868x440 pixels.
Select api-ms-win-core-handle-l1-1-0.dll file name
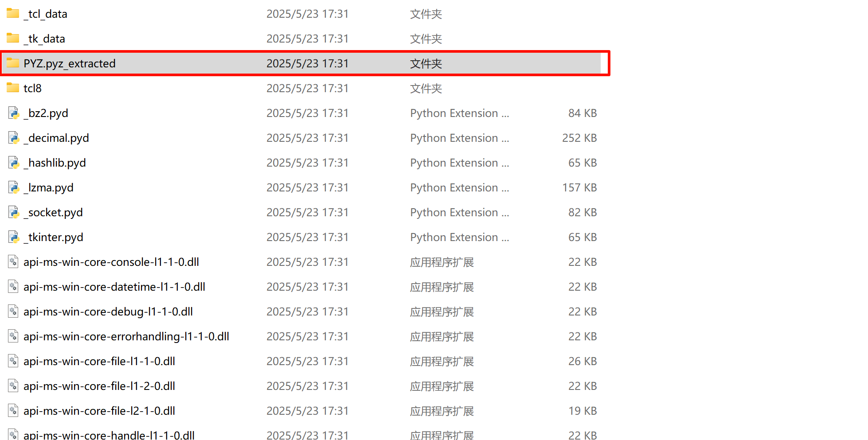pos(109,435)
